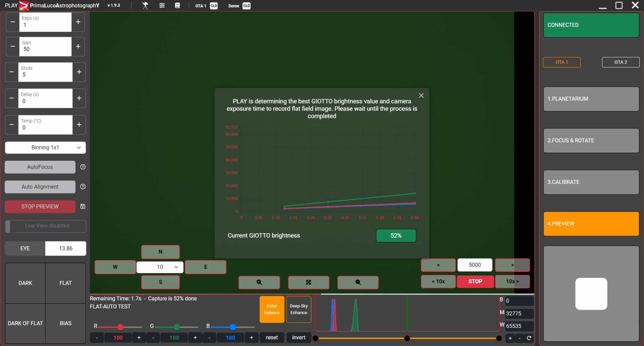The width and height of the screenshot is (644, 346).
Task: Open the settings sliders icon
Action: click(162, 6)
